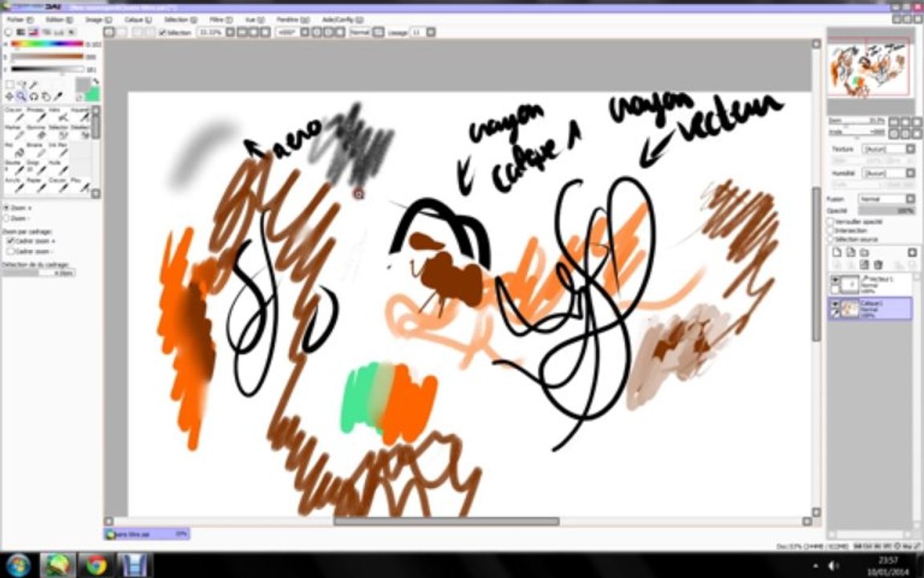Enable the Sélection source checkbox

(x=831, y=239)
